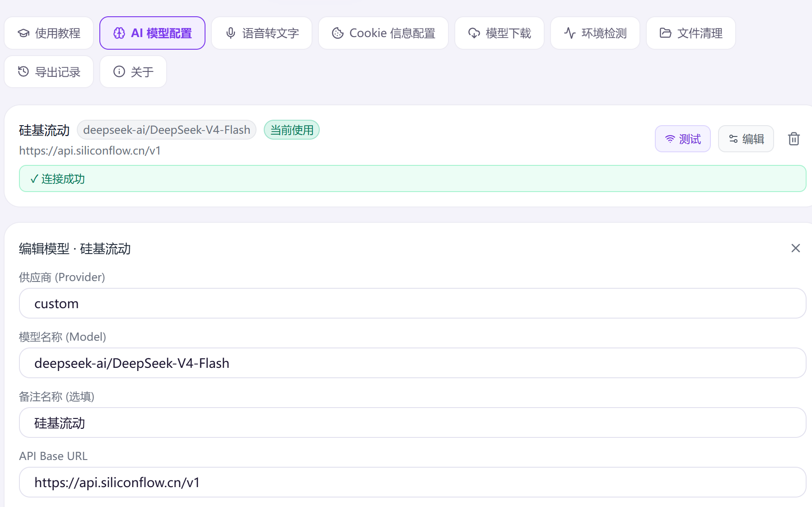Click the 供应商 (Provider) field label

click(62, 277)
